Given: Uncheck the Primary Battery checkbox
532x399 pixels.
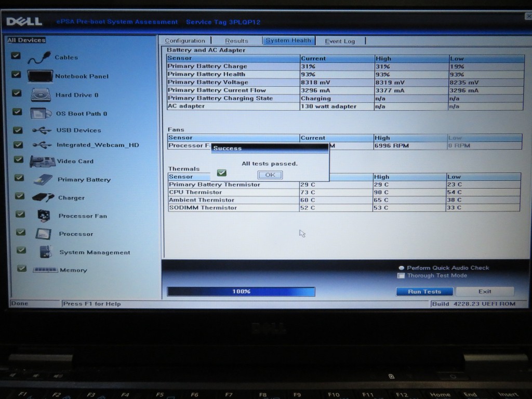Looking at the screenshot, I should (19, 178).
